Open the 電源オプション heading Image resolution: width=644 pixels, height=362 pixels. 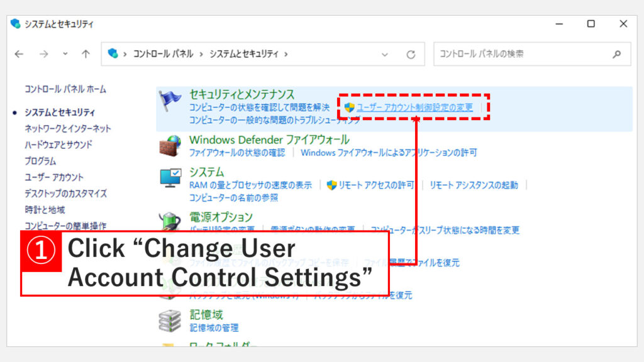[221, 217]
